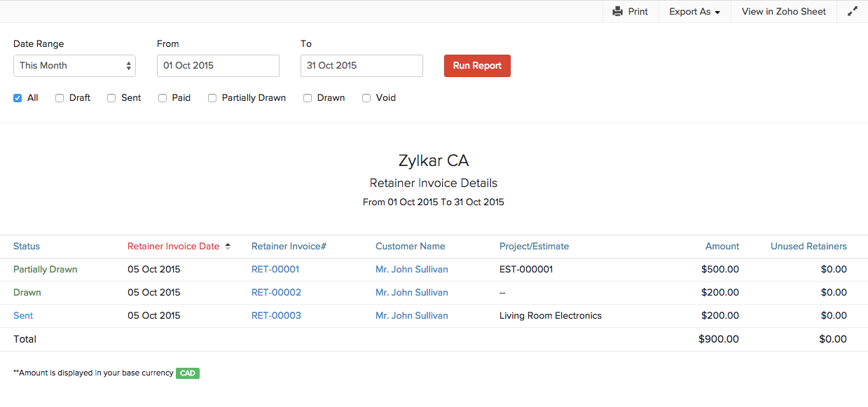Sort by Customer Name column header

pos(411,247)
